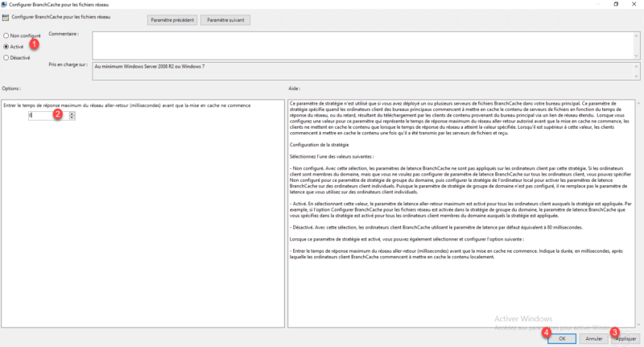The width and height of the screenshot is (644, 347).
Task: Decrease the milliseconds value with down arrow
Action: point(72,118)
